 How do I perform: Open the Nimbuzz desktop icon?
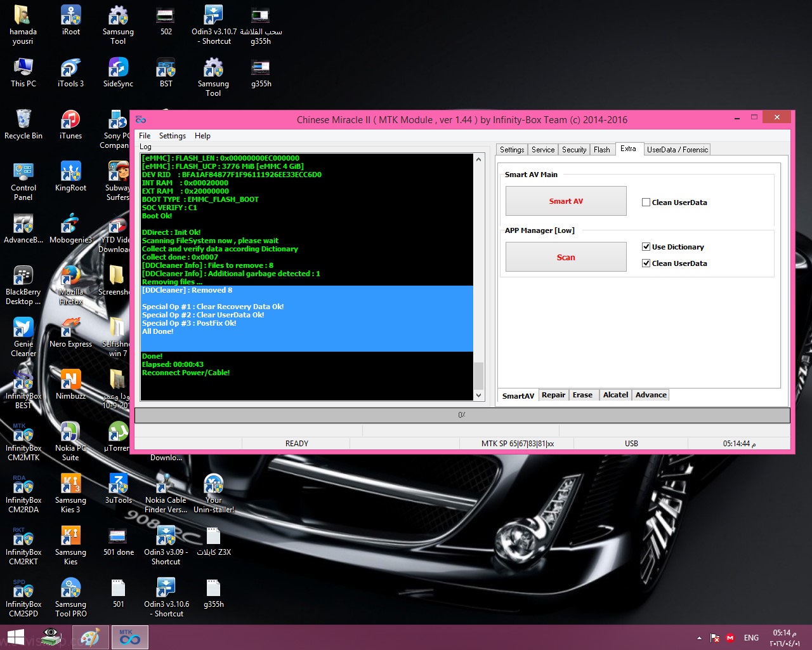pos(70,385)
